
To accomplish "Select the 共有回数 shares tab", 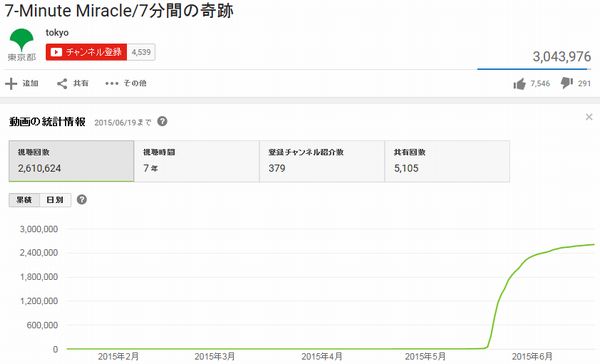I will pyautogui.click(x=447, y=161).
